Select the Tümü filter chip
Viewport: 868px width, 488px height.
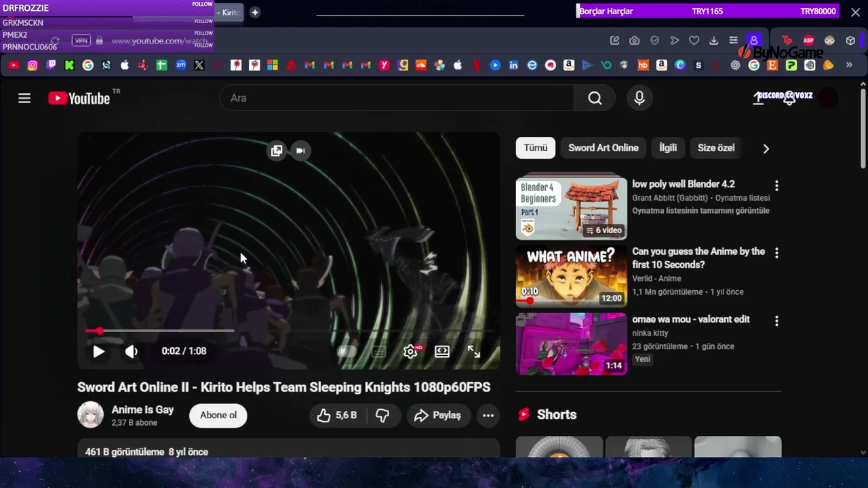[x=536, y=148]
